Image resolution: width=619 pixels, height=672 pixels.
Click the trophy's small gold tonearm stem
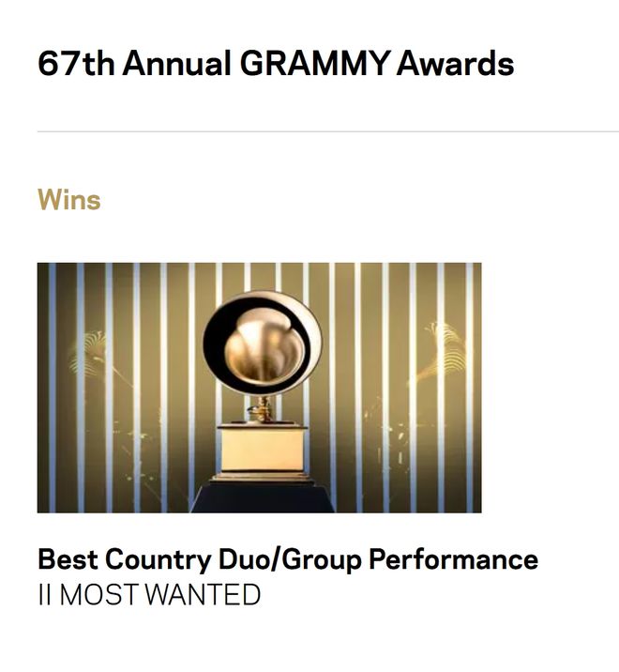pyautogui.click(x=262, y=409)
